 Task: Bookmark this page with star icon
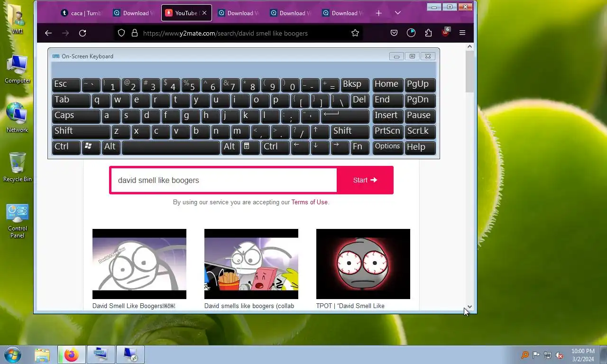(x=355, y=33)
